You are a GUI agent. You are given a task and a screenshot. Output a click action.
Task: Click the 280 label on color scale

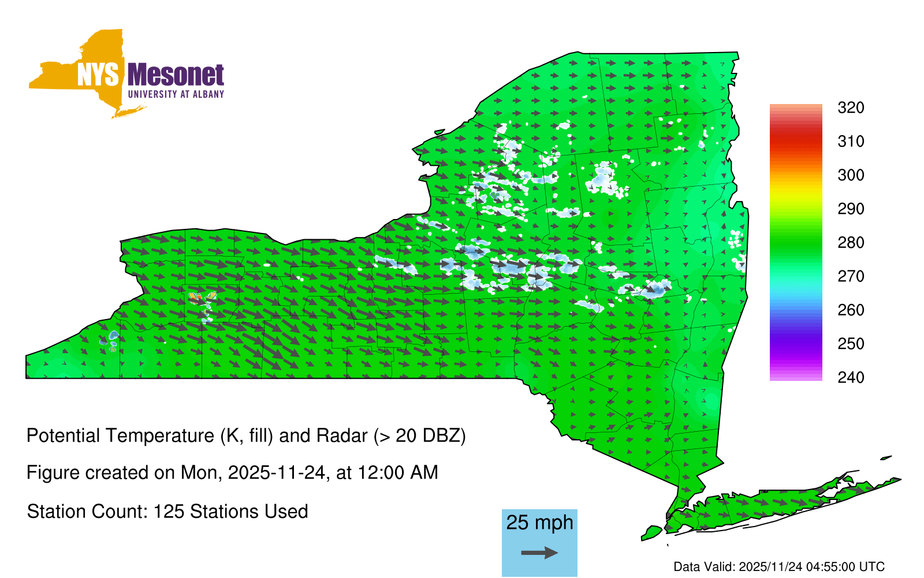point(851,242)
